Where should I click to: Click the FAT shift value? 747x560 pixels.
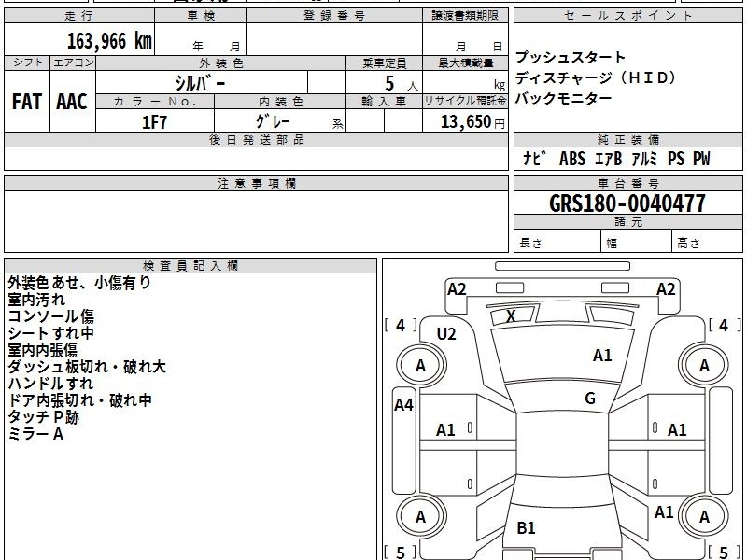tap(27, 102)
